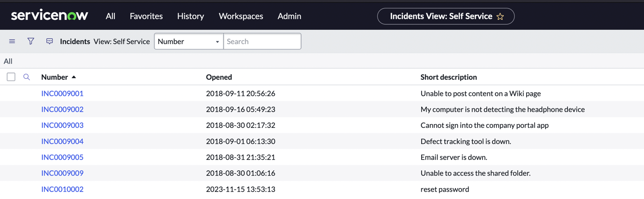Open the Workspaces menu
This screenshot has width=644, height=199.
[241, 16]
